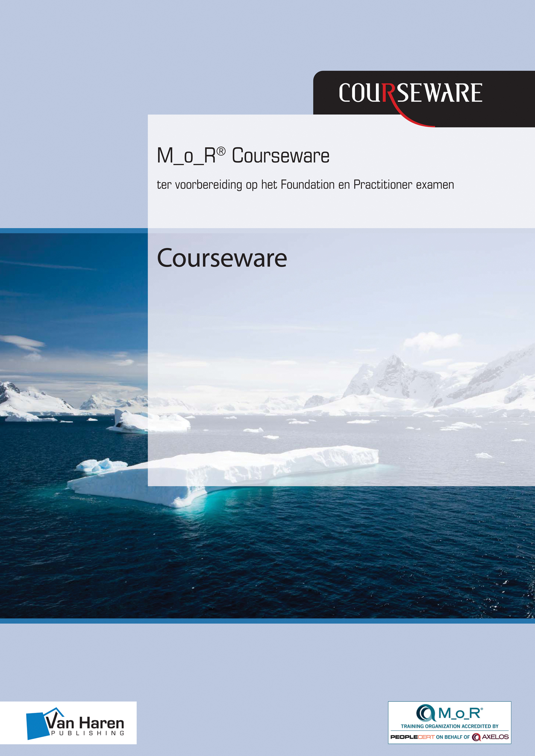Click the "Van Haren" publisher name
The height and width of the screenshot is (756, 535).
(x=84, y=723)
